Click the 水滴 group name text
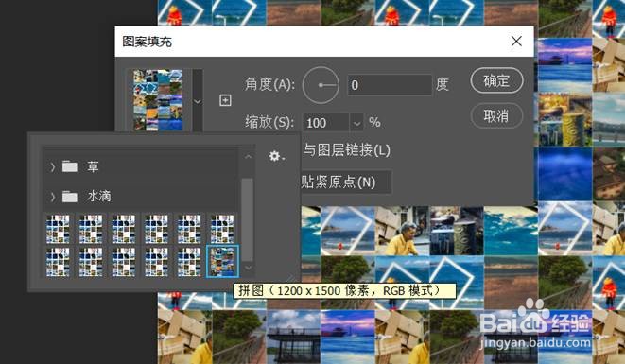This screenshot has width=625, height=364. [99, 196]
